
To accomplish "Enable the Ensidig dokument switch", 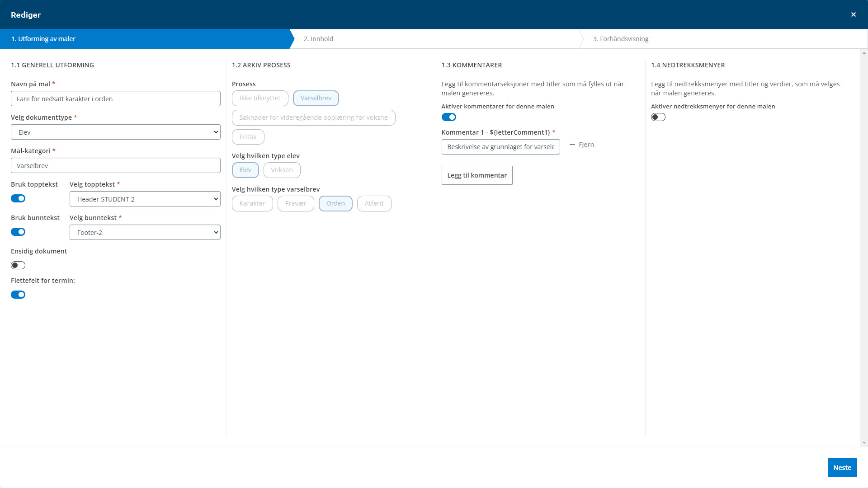I will [18, 265].
